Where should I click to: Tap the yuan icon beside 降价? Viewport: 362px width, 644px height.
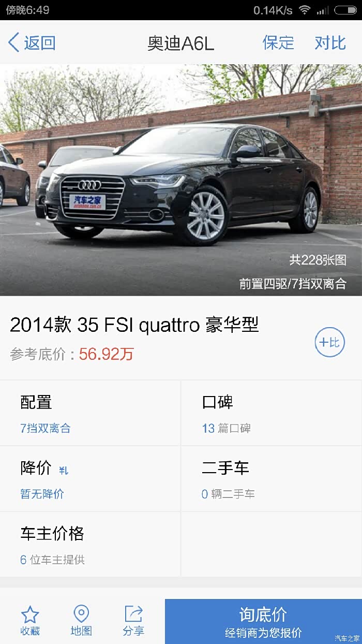(64, 471)
